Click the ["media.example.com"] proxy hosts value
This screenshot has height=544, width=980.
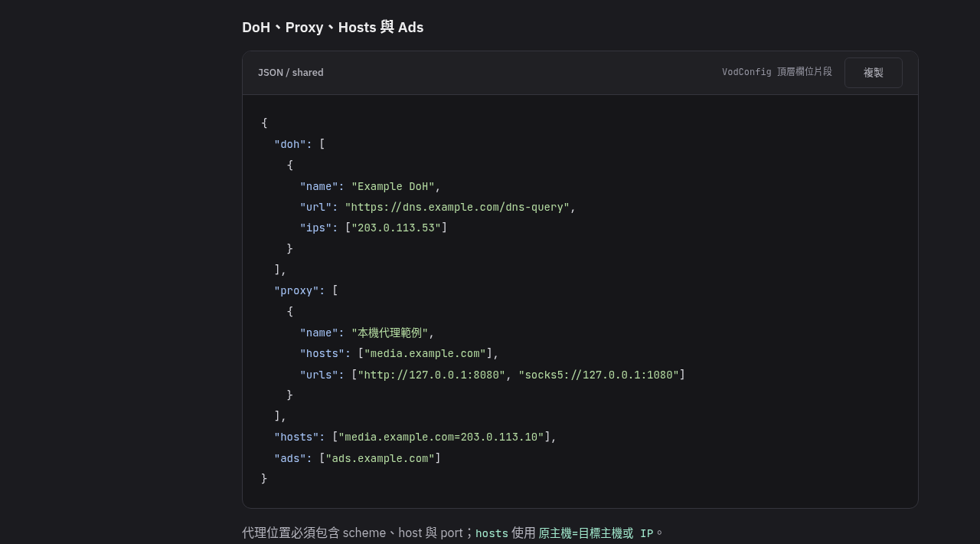point(425,353)
